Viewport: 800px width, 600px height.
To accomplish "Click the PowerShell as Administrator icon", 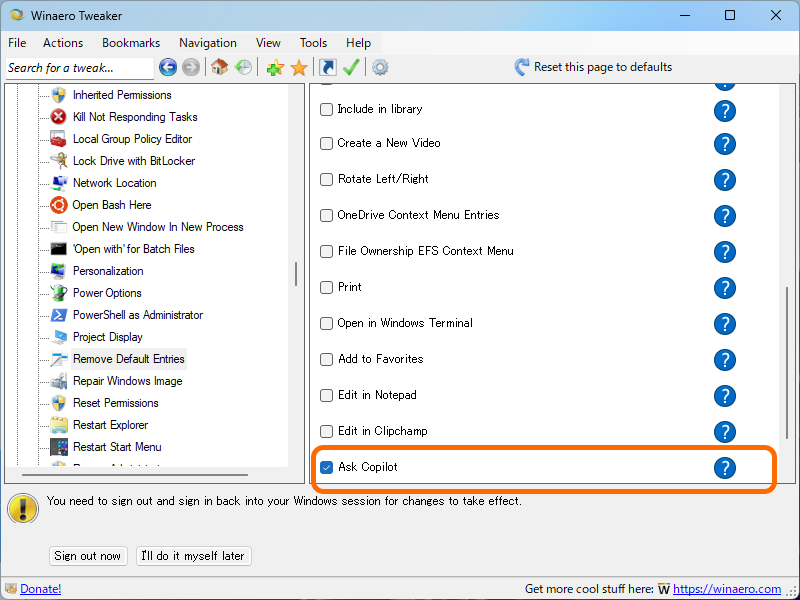I will pyautogui.click(x=59, y=315).
